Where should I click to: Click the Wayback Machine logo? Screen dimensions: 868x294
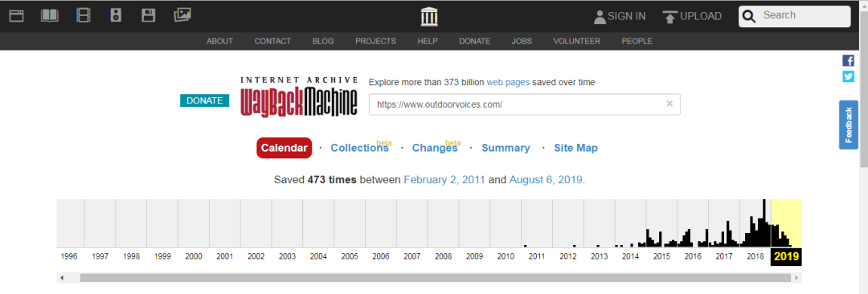299,96
